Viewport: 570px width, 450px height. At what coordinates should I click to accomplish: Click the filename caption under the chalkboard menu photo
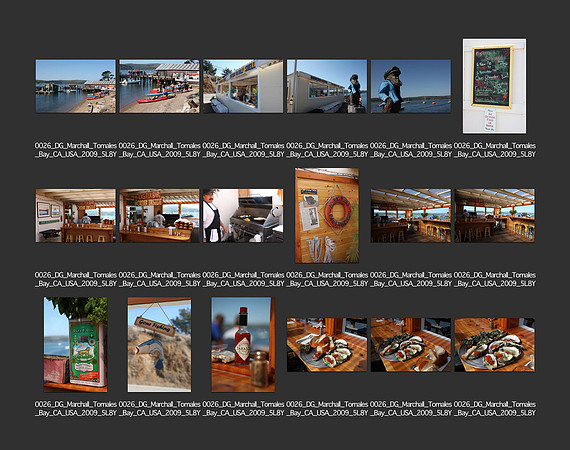tap(494, 150)
